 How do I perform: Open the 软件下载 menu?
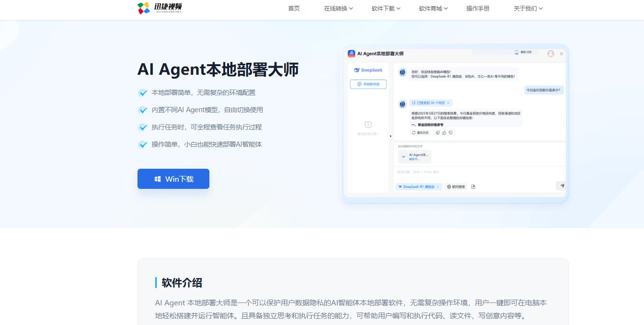coord(386,9)
